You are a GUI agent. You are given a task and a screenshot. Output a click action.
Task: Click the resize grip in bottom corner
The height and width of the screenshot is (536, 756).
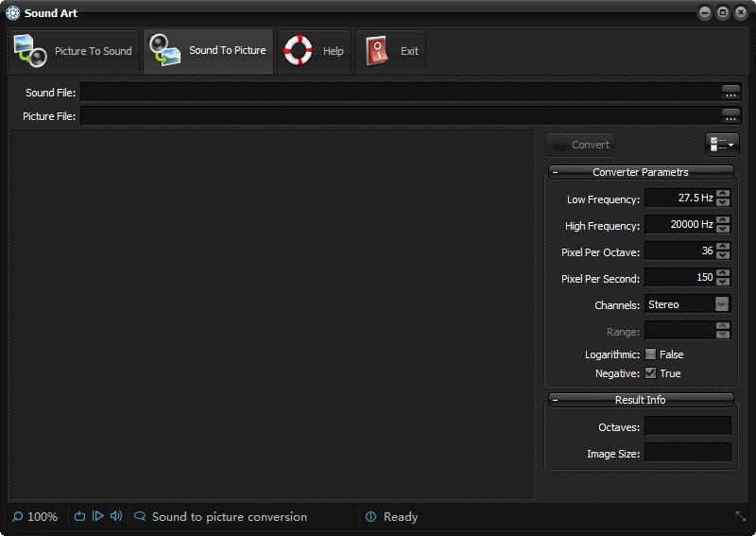740,516
